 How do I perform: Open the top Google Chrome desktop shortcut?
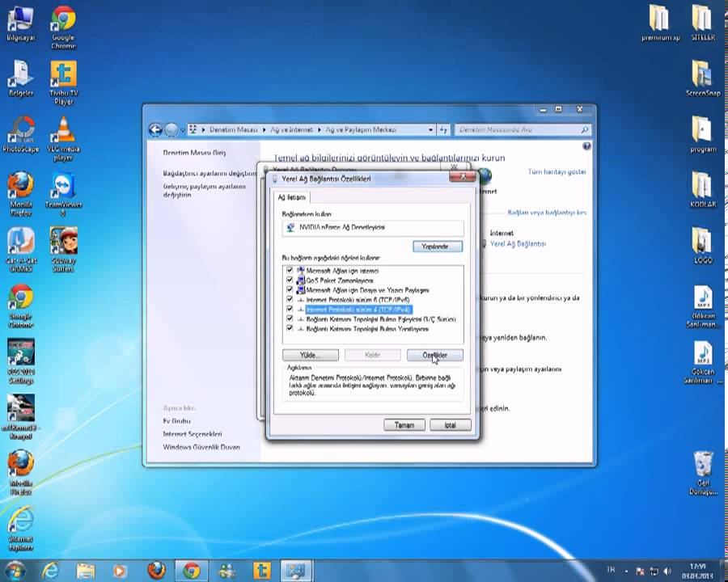click(63, 27)
